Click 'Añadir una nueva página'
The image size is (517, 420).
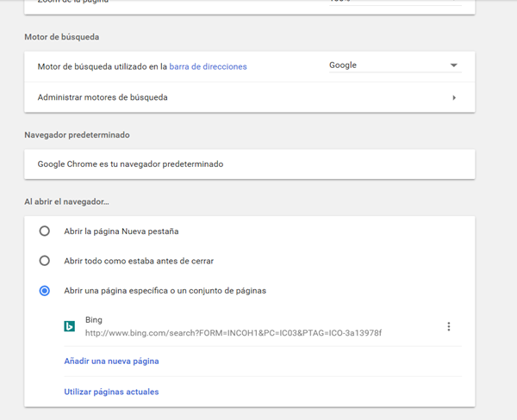111,361
